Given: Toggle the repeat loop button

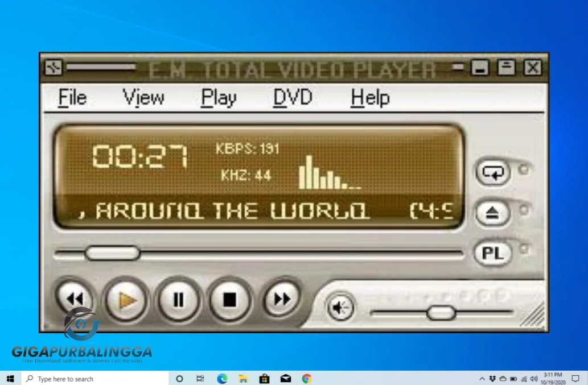Looking at the screenshot, I should click(x=493, y=173).
